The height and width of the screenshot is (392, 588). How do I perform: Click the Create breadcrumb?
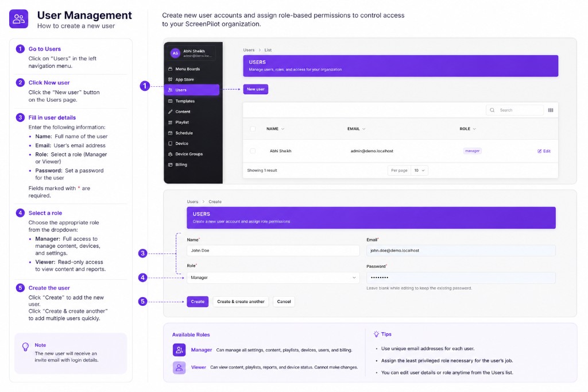(x=215, y=202)
